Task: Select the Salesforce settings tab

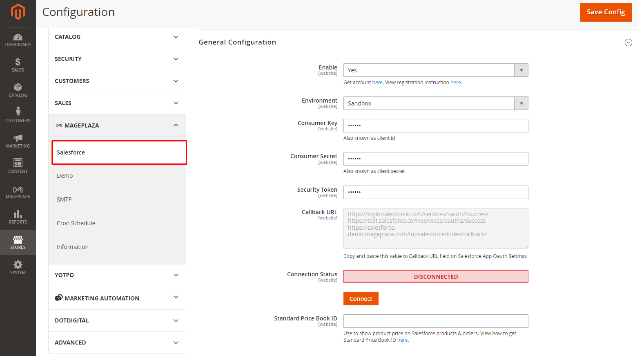Action: point(119,152)
